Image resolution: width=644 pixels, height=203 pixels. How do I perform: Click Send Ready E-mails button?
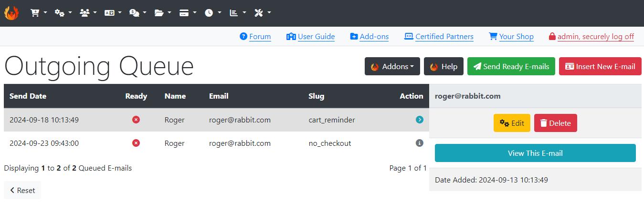pyautogui.click(x=511, y=66)
